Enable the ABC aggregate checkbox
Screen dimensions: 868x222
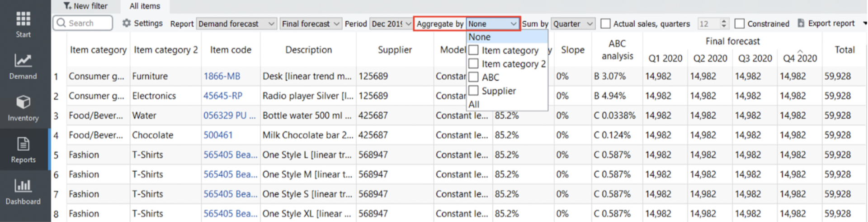(473, 77)
